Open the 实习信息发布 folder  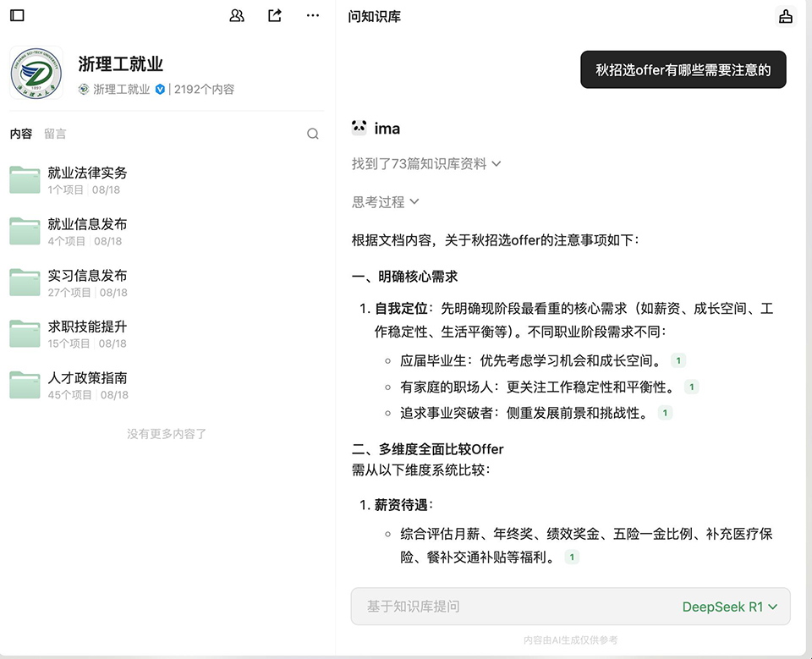click(87, 276)
